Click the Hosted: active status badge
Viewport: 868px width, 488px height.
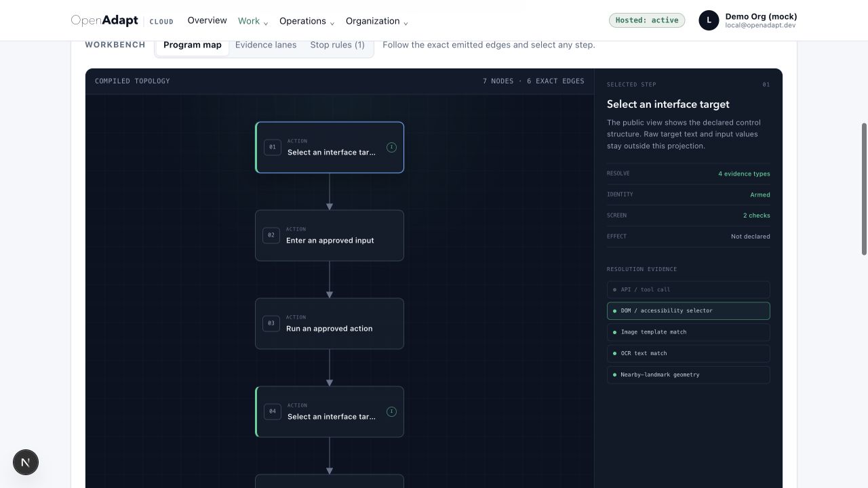click(647, 20)
